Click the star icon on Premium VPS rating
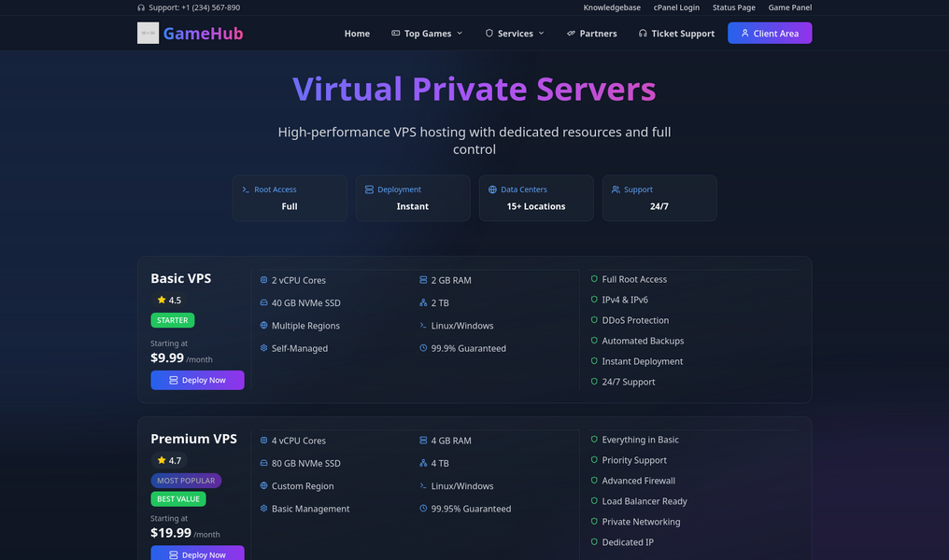The image size is (949, 560). click(162, 461)
